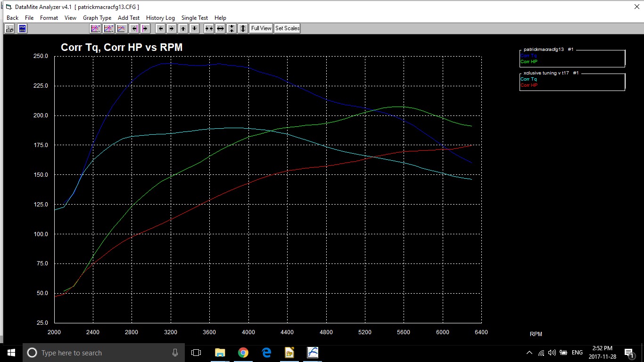
Task: Open the View menu
Action: coord(70,18)
